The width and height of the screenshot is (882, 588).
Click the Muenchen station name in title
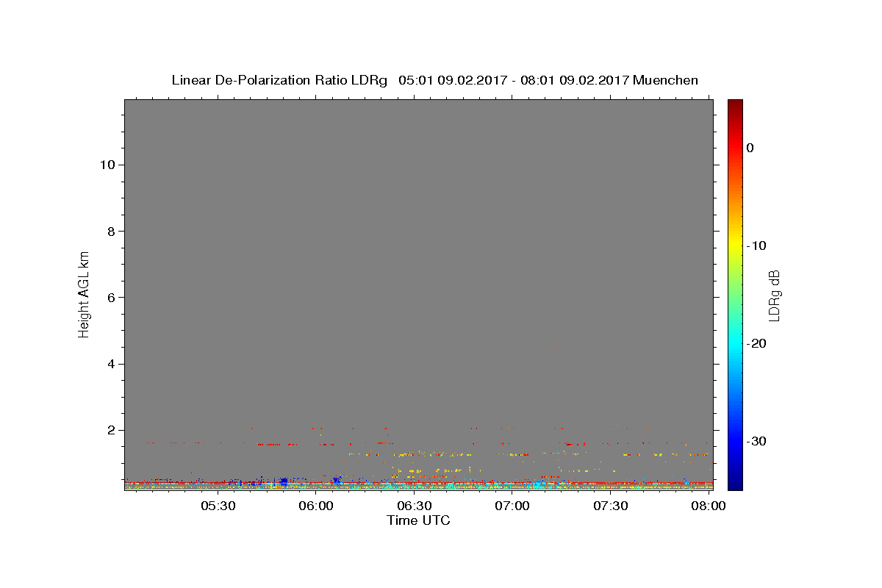pyautogui.click(x=666, y=80)
